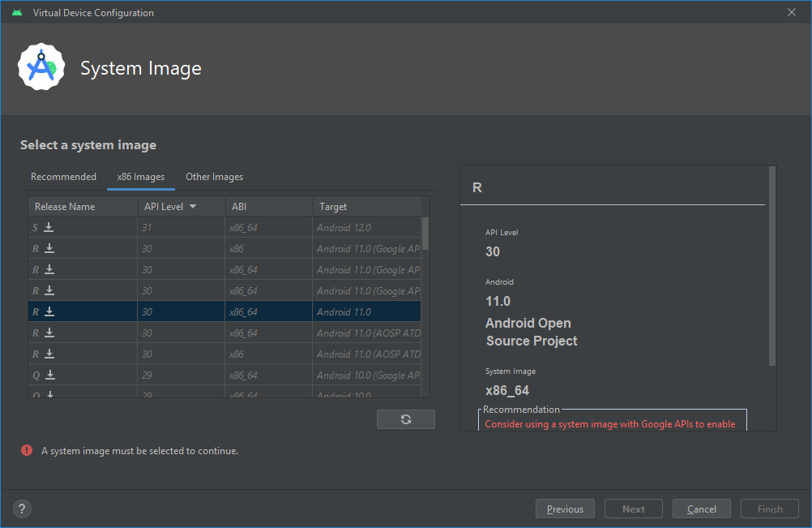
Task: Click the 'Select a system image' heading
Action: (88, 145)
